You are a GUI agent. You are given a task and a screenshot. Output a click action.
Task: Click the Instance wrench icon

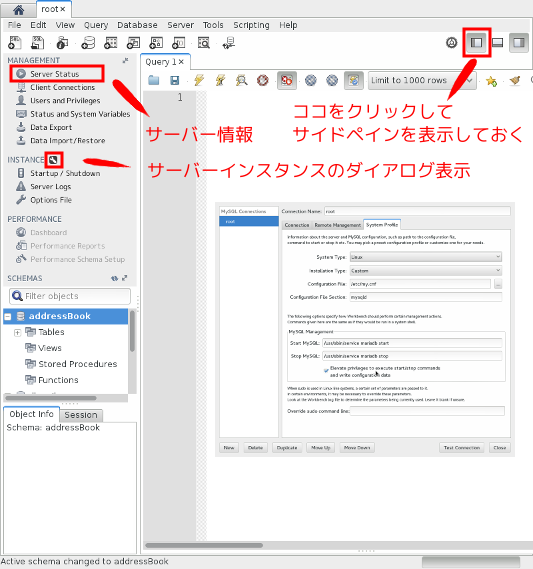(x=53, y=160)
